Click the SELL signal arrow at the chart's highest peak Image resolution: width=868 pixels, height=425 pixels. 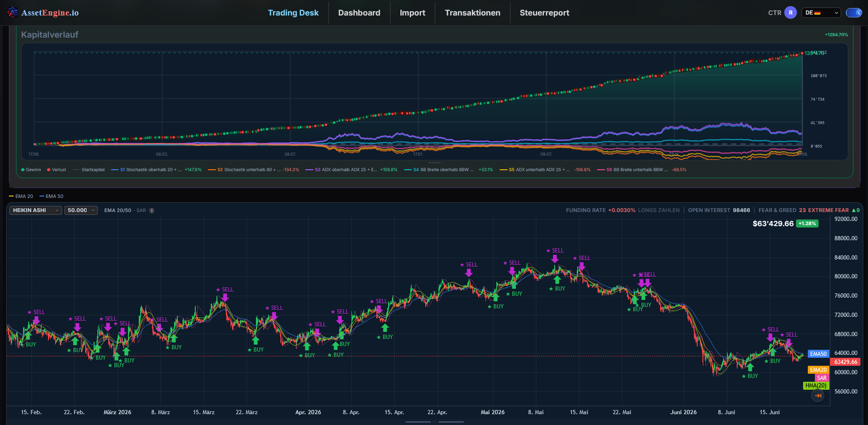click(x=555, y=259)
